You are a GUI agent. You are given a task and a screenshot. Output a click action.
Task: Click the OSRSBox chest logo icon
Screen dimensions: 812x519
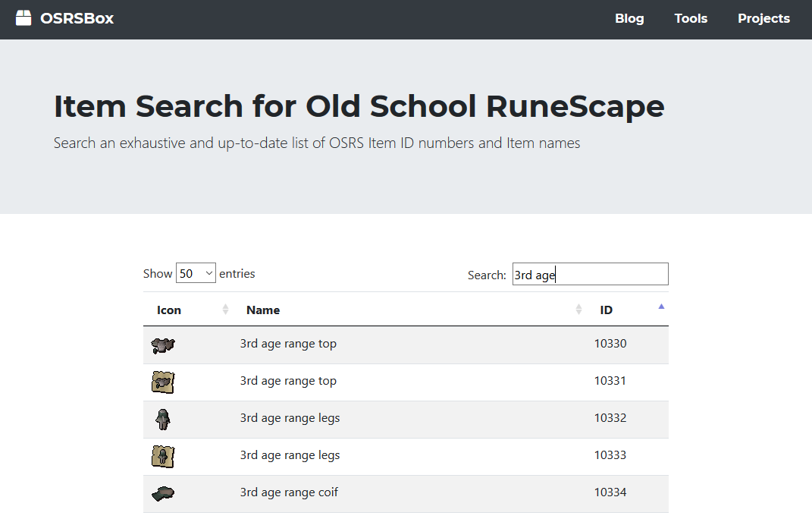point(24,18)
